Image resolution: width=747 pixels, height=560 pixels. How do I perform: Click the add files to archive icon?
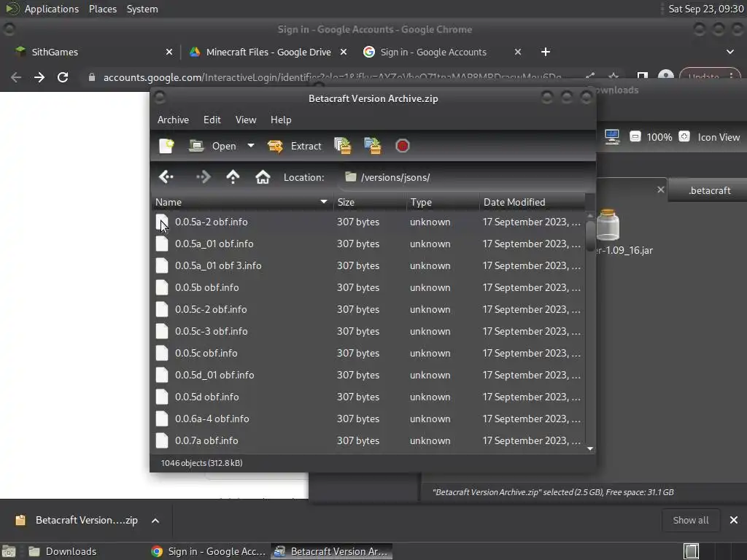click(x=343, y=146)
